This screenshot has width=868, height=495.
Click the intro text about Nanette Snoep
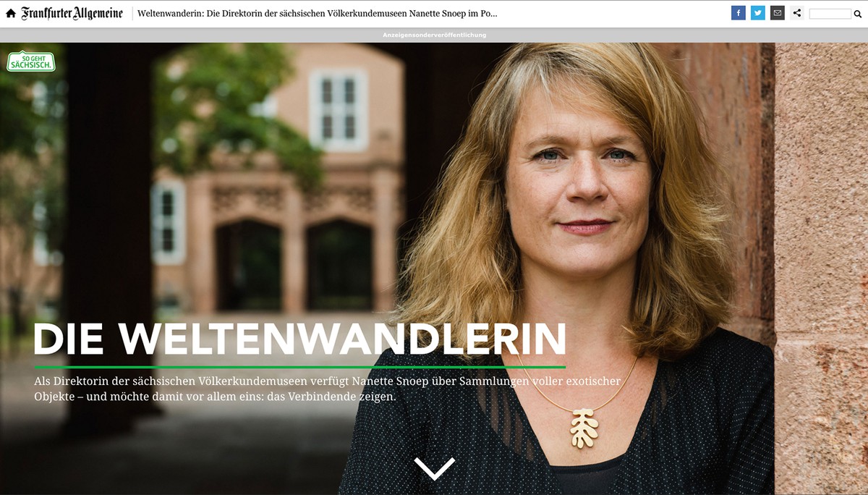(336, 389)
